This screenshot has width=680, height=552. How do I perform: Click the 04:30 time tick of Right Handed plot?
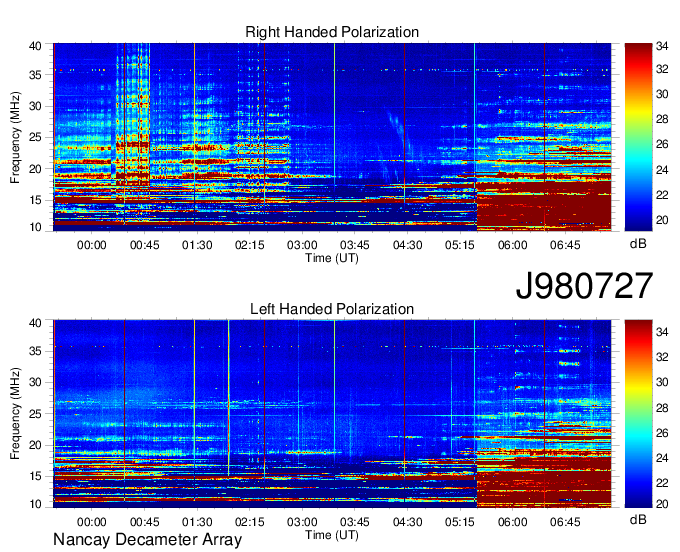coord(407,245)
